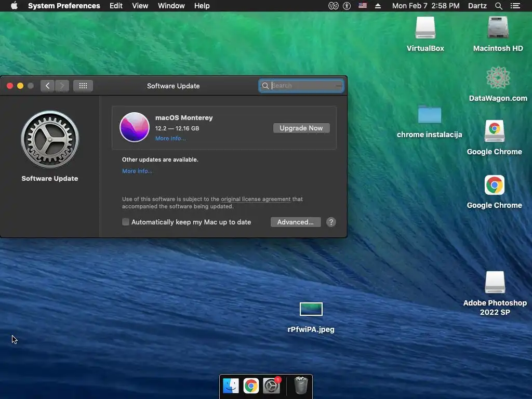Screen dimensions: 532x399
Task: Click the Software Update gear icon
Action: tap(50, 139)
